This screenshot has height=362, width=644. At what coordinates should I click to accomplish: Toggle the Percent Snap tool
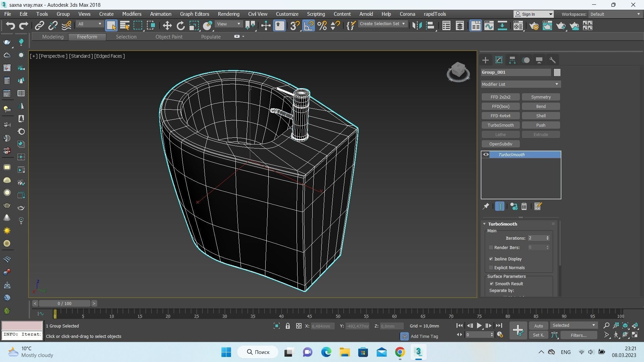[x=322, y=26]
